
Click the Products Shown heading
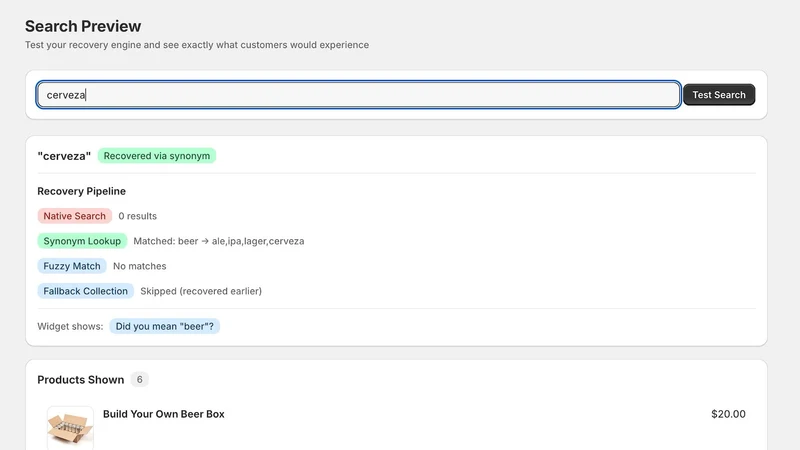[81, 380]
